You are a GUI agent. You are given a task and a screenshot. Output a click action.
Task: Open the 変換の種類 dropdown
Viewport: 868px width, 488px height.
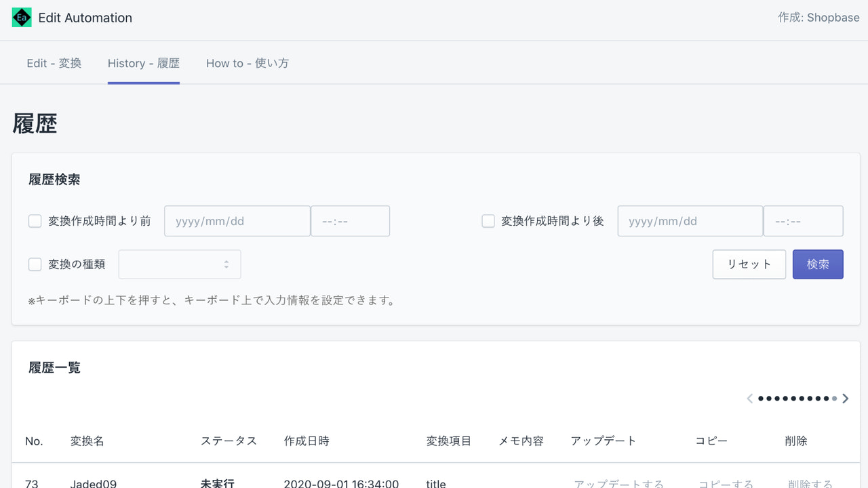tap(180, 264)
